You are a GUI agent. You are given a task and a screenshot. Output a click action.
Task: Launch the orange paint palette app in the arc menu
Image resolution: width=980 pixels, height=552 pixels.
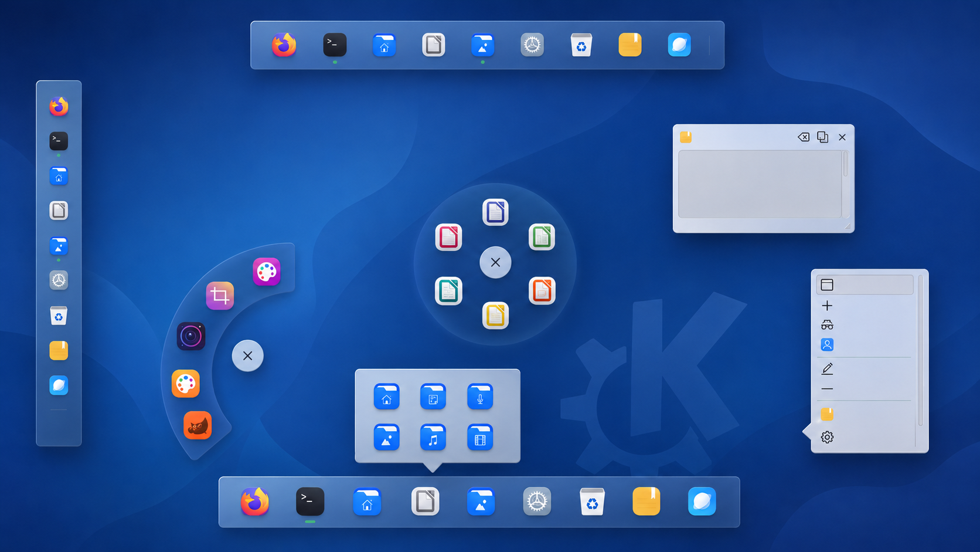tap(186, 384)
